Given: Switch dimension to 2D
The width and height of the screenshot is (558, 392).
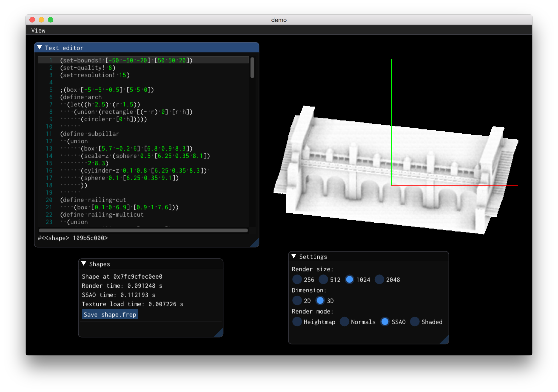Looking at the screenshot, I should pos(297,300).
